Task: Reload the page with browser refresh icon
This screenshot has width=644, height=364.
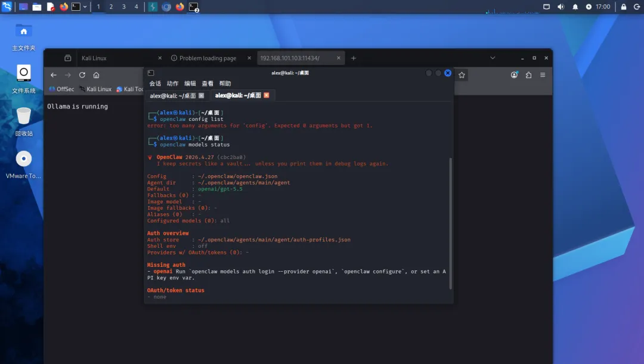Action: [82, 75]
